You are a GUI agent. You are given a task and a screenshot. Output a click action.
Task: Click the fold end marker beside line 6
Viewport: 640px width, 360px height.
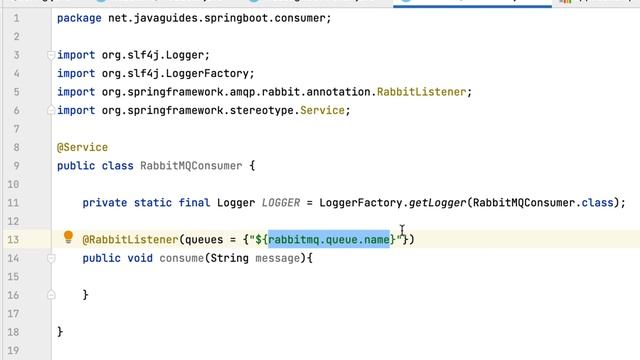pos(51,110)
